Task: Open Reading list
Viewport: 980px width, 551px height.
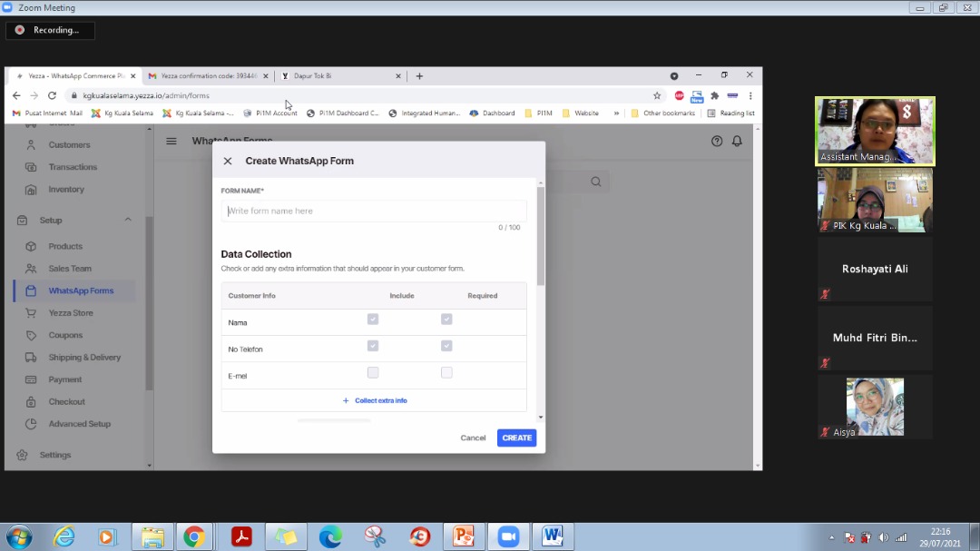Action: click(x=730, y=113)
